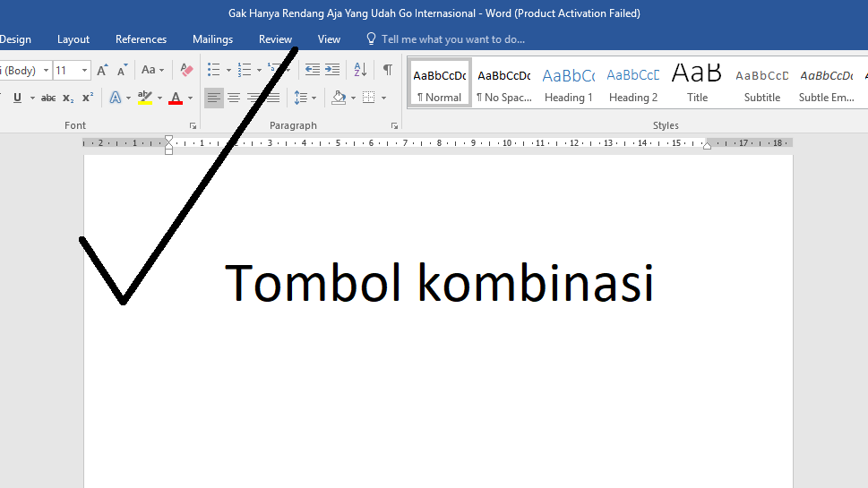
Task: Open the font name dropdown arrow
Action: (x=46, y=70)
